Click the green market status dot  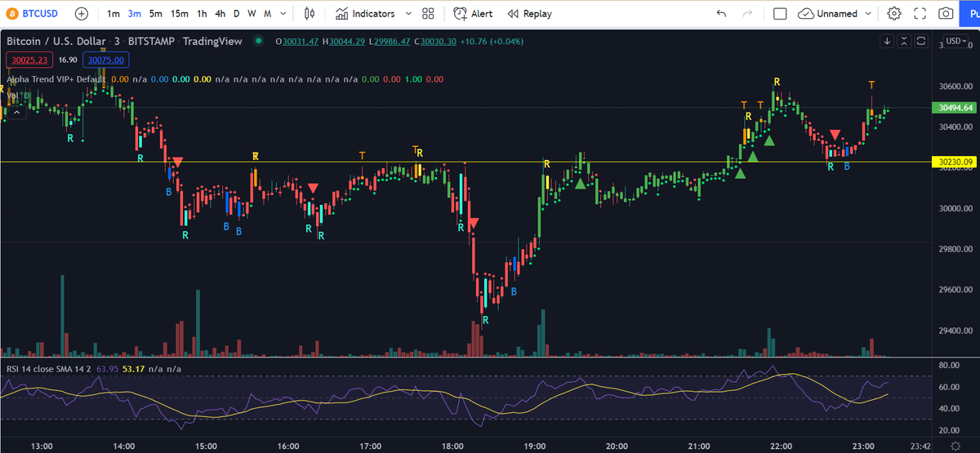(x=259, y=41)
